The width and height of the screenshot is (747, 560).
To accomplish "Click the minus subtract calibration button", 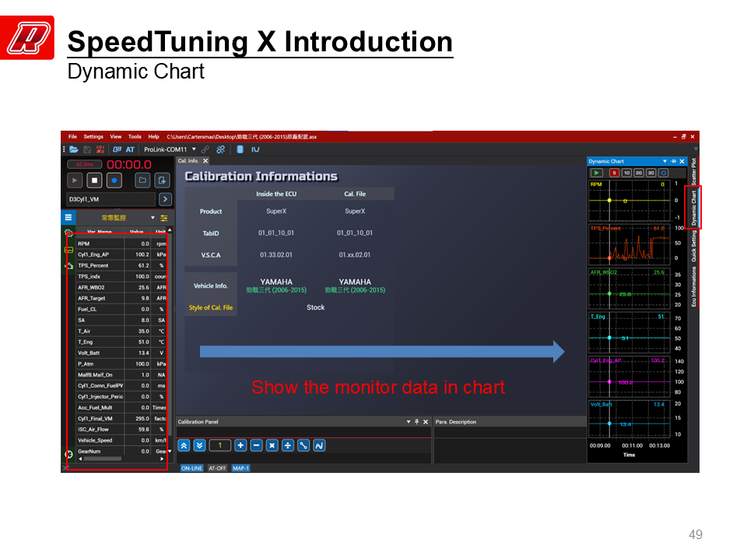I will click(256, 446).
